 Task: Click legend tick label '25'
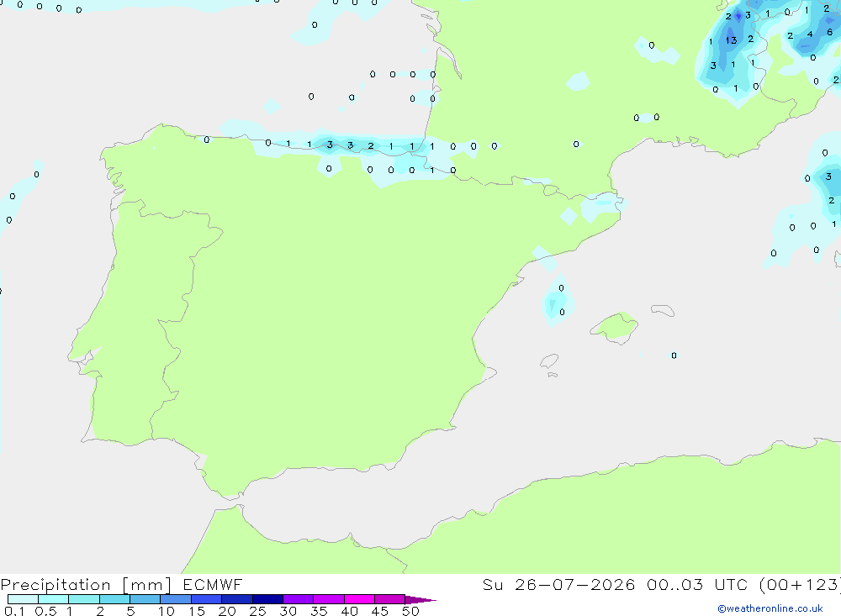(x=257, y=611)
